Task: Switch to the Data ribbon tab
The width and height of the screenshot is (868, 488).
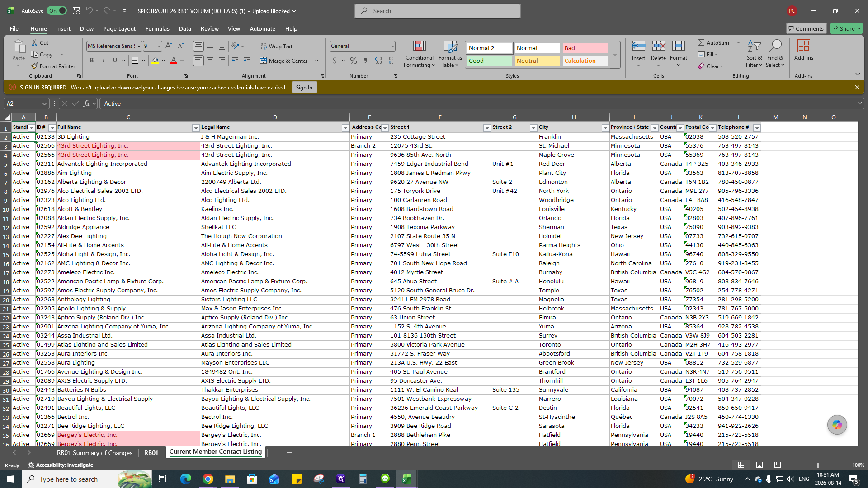Action: [185, 28]
